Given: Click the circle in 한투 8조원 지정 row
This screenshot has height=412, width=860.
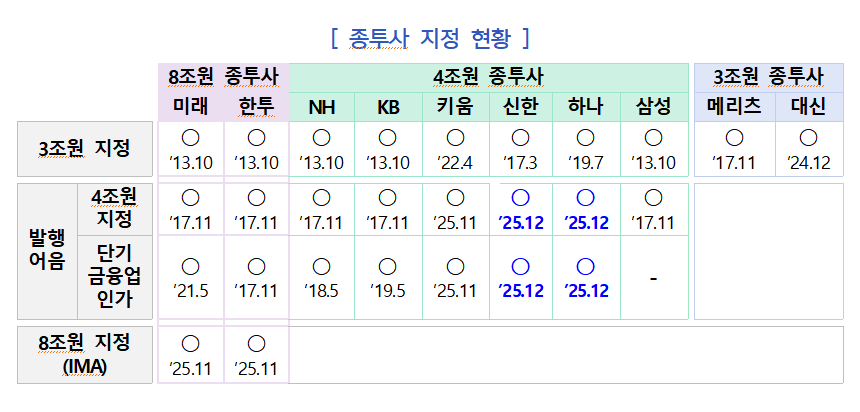Looking at the screenshot, I should (256, 344).
